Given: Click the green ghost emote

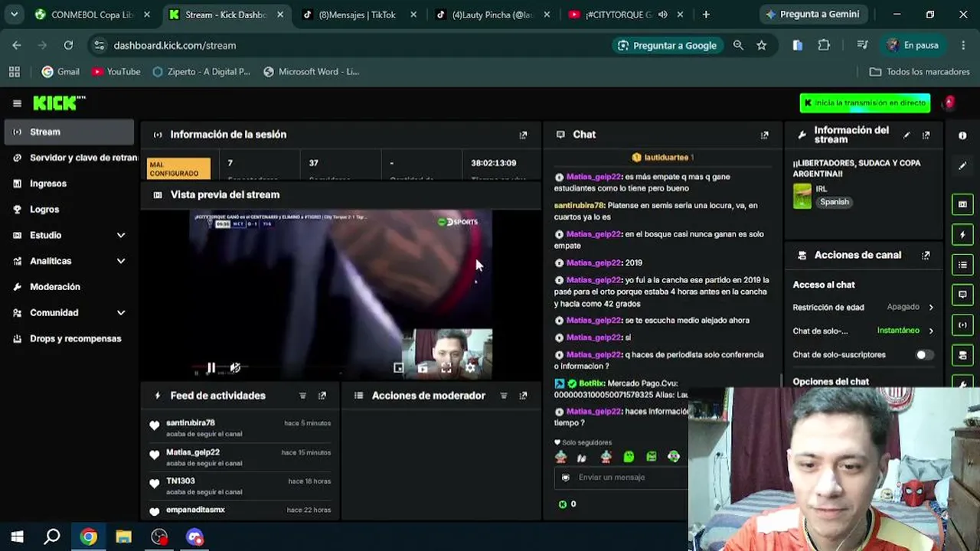Looking at the screenshot, I should (629, 457).
